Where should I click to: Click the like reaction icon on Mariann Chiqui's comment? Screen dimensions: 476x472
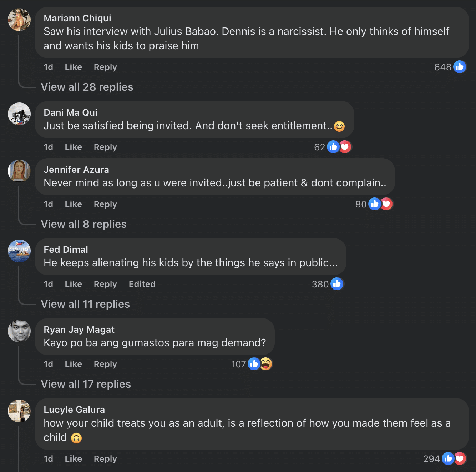(x=460, y=67)
